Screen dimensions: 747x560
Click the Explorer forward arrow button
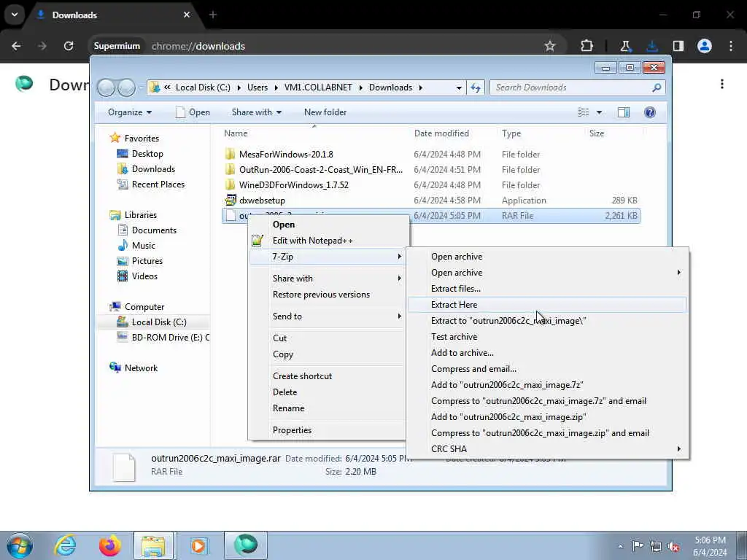point(126,87)
